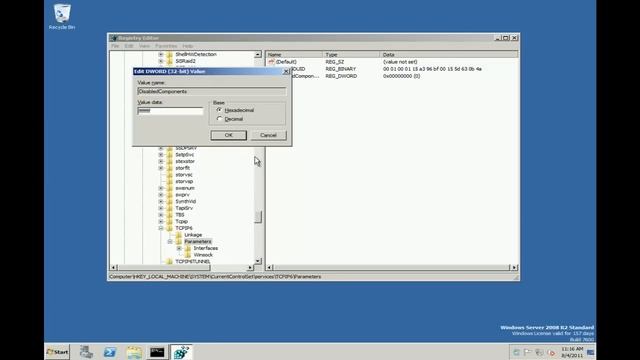This screenshot has height=360, width=640.
Task: Click the Name column header
Action: [294, 54]
